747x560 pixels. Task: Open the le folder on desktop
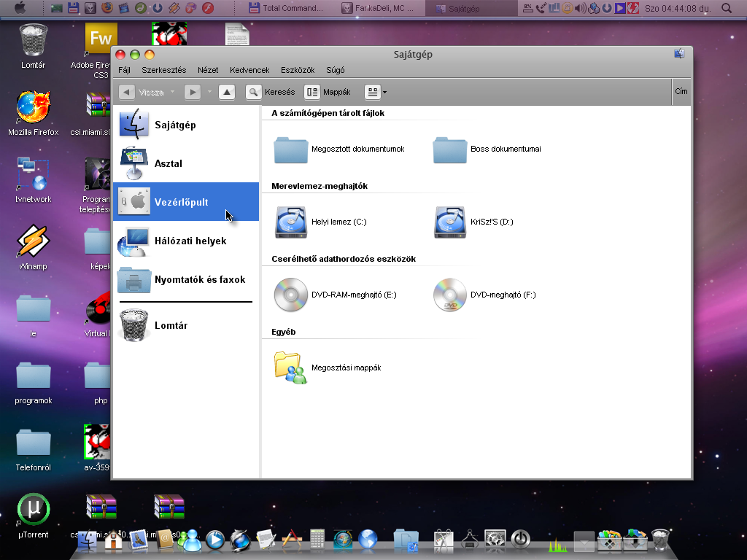click(x=34, y=315)
